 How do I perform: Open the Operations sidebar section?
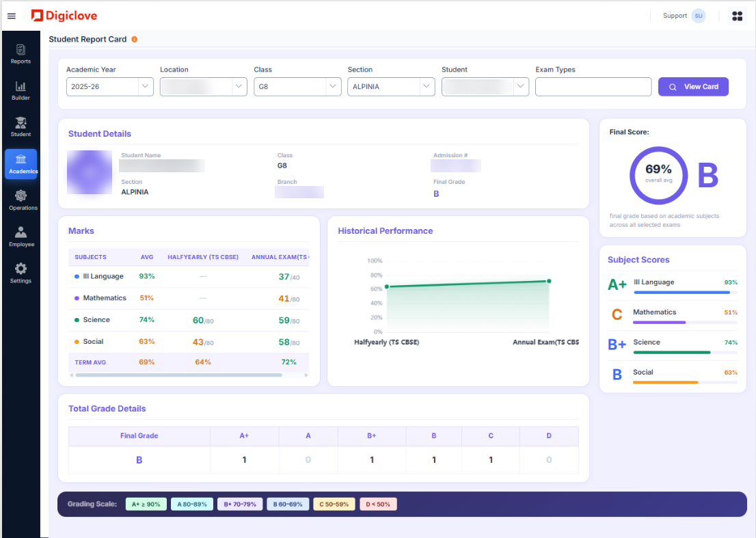(x=21, y=200)
